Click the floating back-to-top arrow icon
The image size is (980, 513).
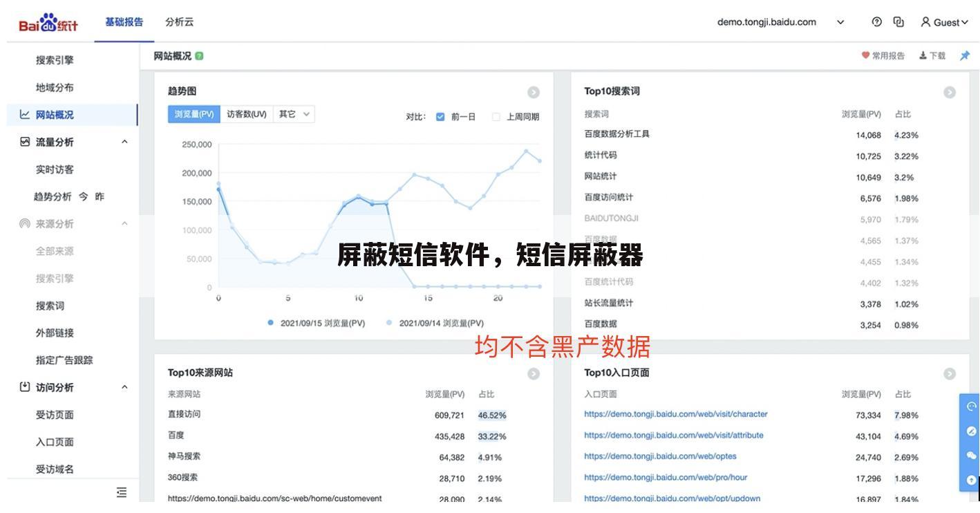(x=971, y=479)
